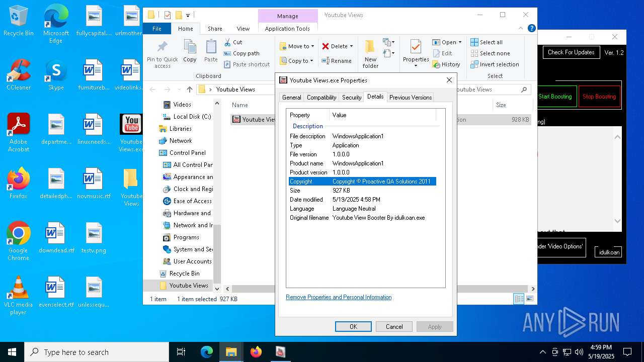This screenshot has width=644, height=362.
Task: Click the idulkoan button
Action: pyautogui.click(x=609, y=252)
